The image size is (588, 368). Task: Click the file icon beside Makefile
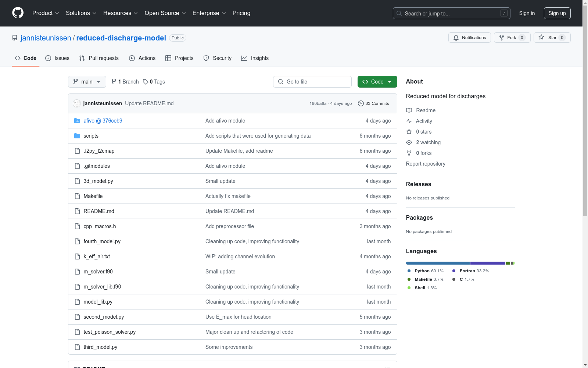[77, 196]
